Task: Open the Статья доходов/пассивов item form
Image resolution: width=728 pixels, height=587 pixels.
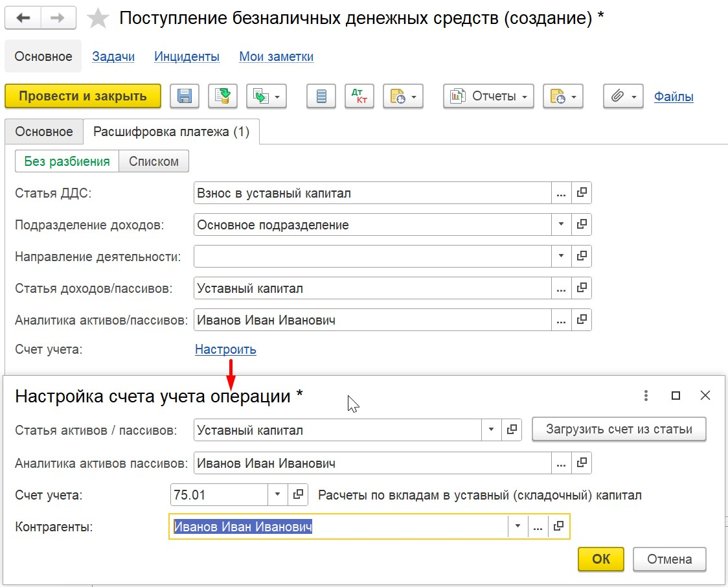Action: click(581, 288)
